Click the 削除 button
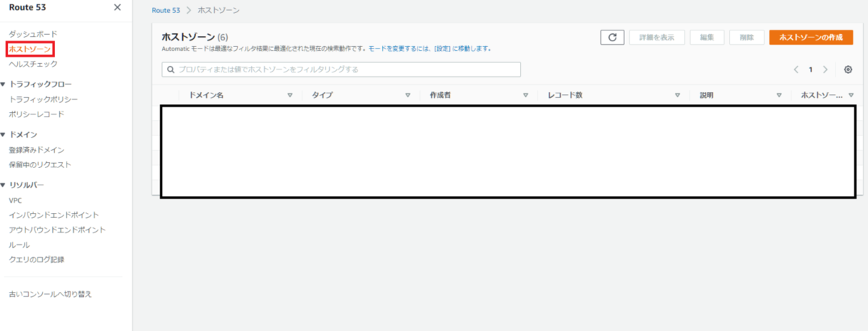This screenshot has height=331, width=868. (x=746, y=38)
